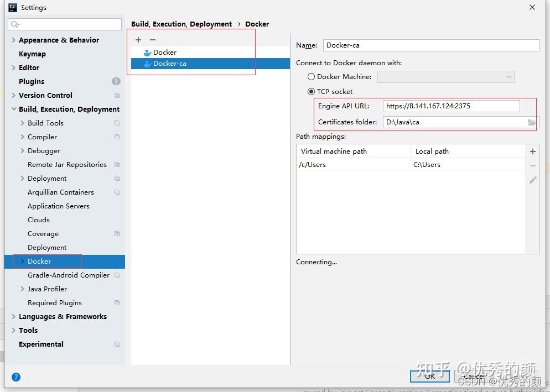Dismiss dialog with Cancel button

point(474,376)
